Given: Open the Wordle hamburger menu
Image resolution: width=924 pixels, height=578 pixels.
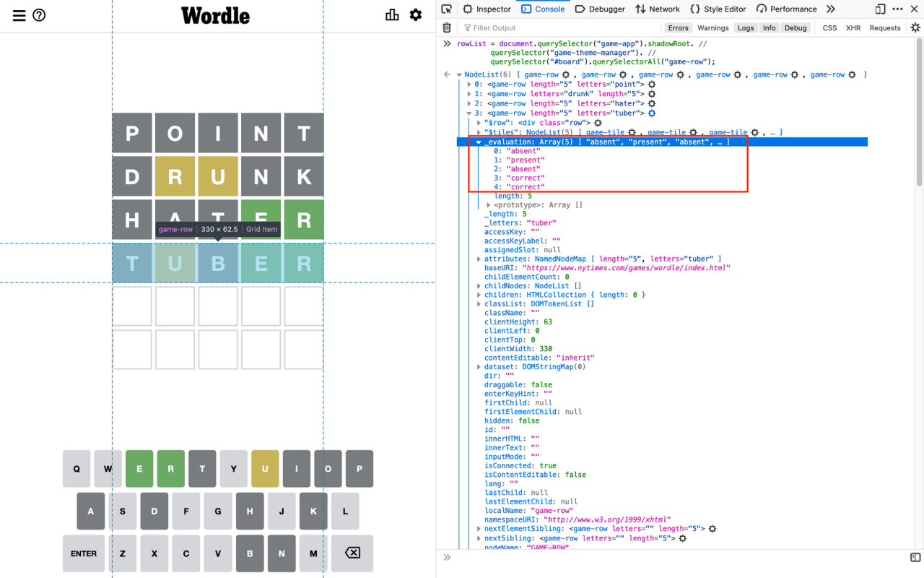Looking at the screenshot, I should coord(19,15).
